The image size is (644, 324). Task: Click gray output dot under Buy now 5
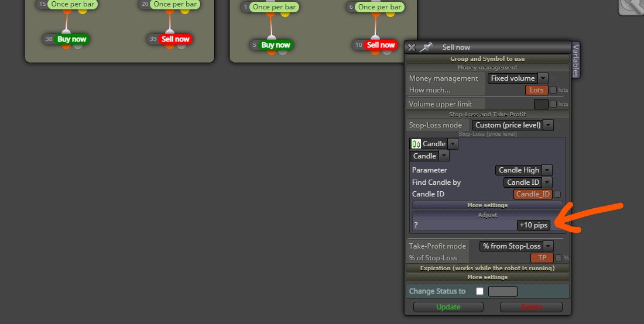pos(282,51)
